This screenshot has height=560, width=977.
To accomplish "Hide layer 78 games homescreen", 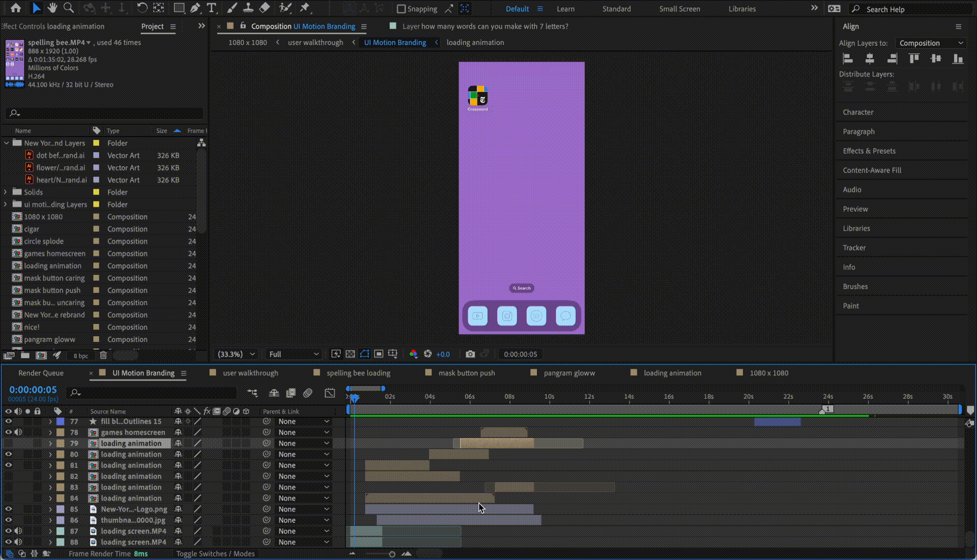I will tap(8, 432).
